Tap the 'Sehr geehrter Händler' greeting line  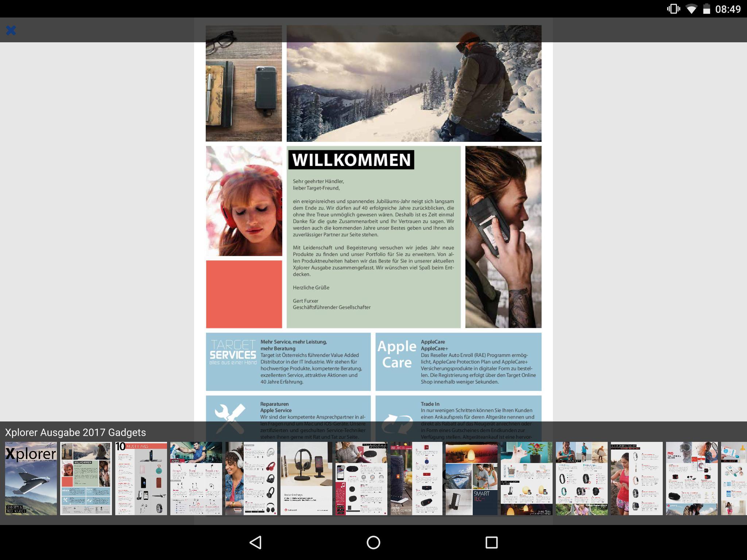point(318,181)
